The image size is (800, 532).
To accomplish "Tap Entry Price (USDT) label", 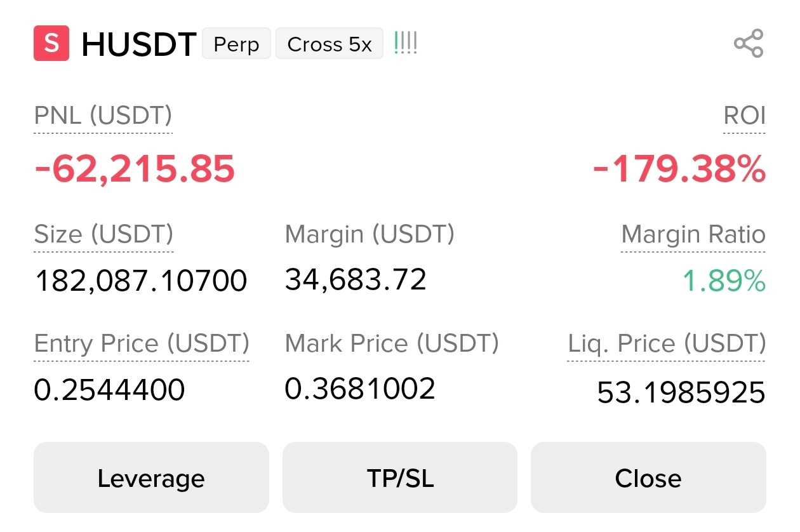I will coord(142,343).
